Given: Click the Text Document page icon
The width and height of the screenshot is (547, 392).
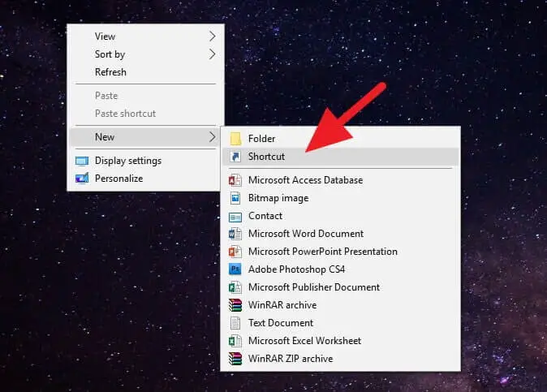Looking at the screenshot, I should click(x=235, y=323).
